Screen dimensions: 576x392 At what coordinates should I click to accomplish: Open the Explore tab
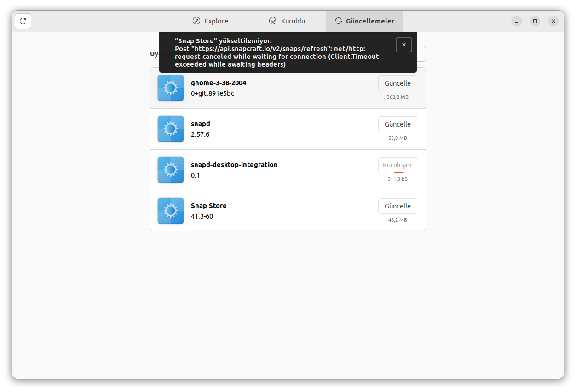coord(211,21)
